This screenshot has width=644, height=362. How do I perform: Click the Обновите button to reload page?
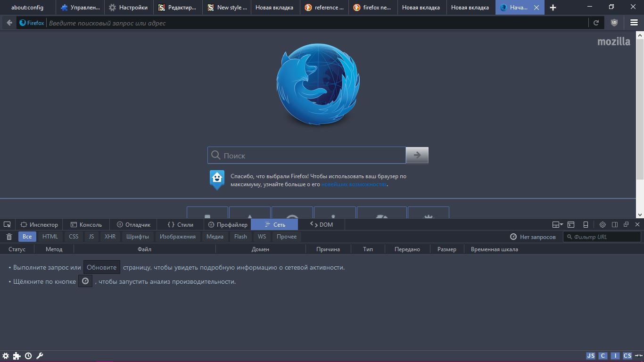pyautogui.click(x=102, y=267)
